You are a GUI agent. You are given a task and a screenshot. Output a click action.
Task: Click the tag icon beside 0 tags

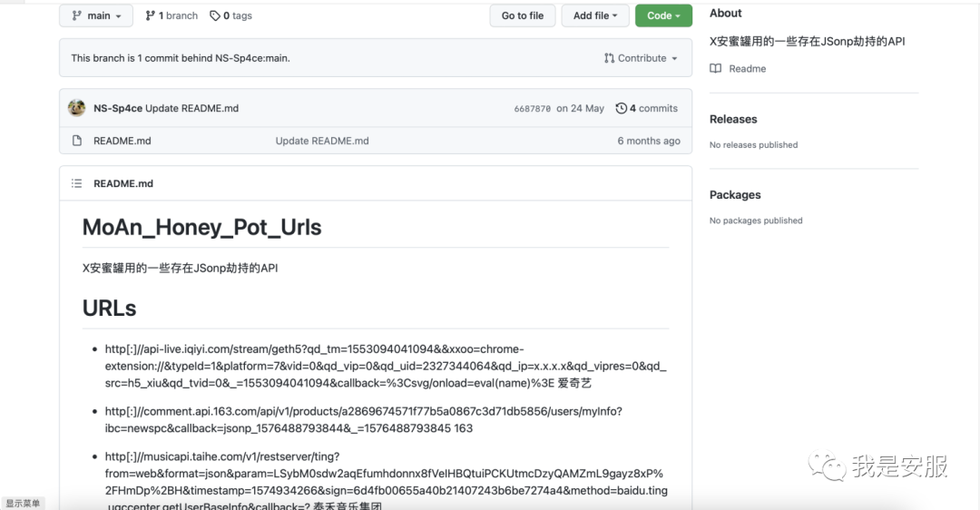pos(215,15)
